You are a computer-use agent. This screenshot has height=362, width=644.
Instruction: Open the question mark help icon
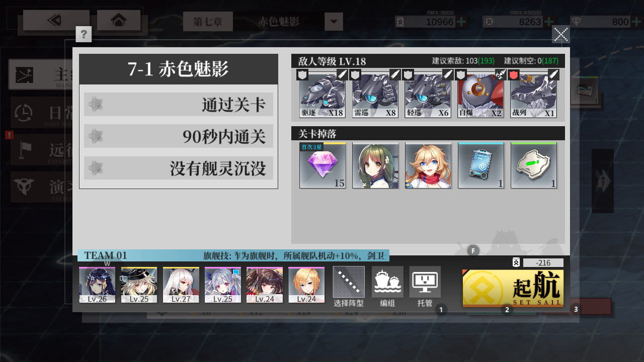coord(84,34)
